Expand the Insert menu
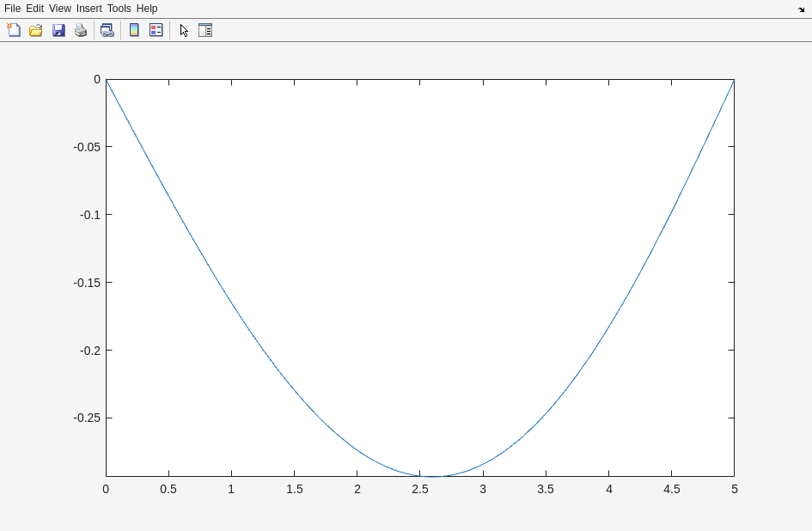The image size is (812, 531). (x=89, y=9)
